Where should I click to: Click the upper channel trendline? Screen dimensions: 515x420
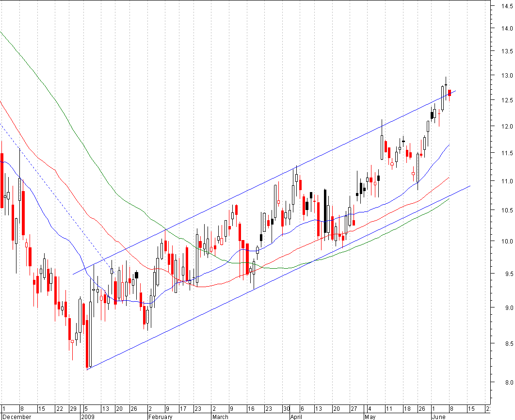(x=264, y=182)
